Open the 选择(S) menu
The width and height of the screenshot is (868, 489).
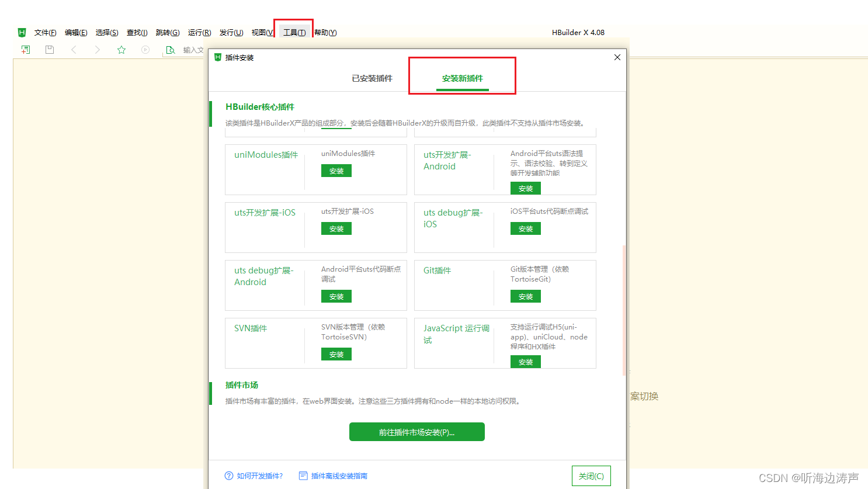point(107,33)
